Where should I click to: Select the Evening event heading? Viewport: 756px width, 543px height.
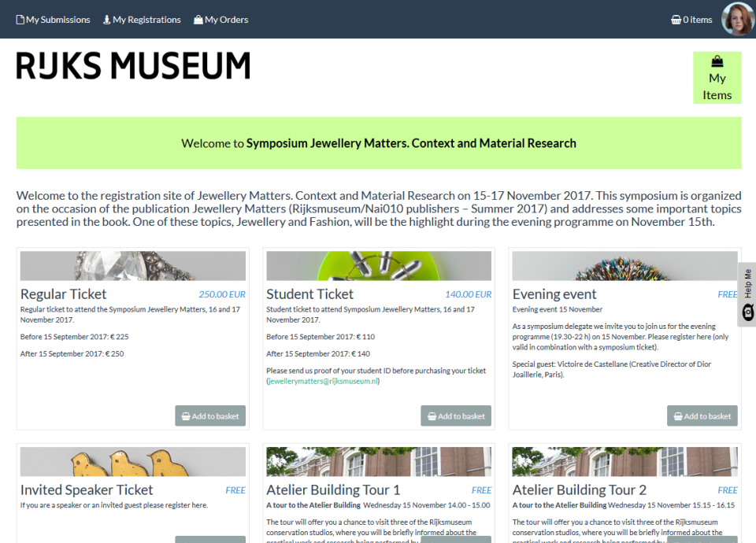click(554, 294)
